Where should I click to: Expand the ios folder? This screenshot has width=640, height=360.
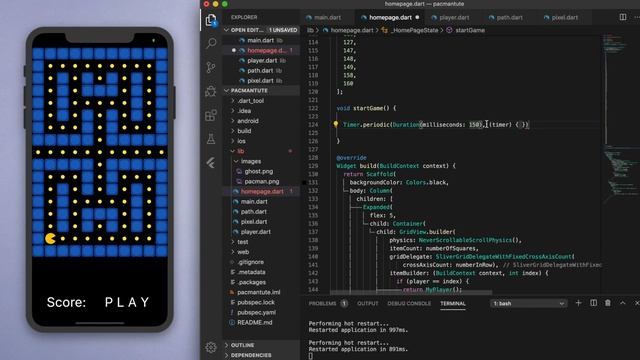[261, 141]
